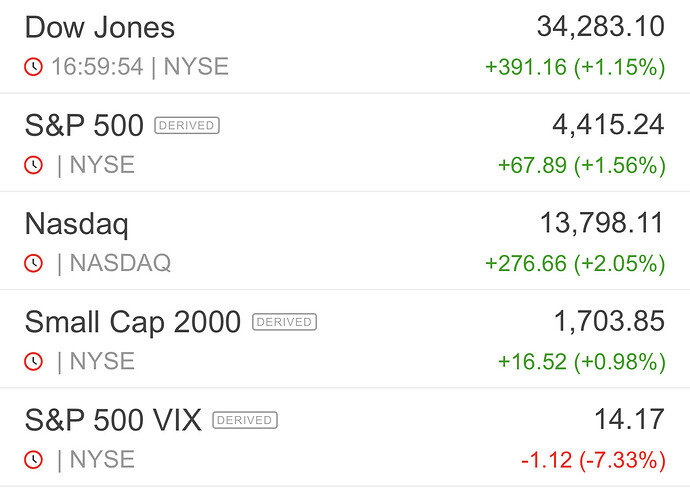Viewport: 690px width, 488px height.
Task: Select the S&P 500 index name
Action: [84, 126]
